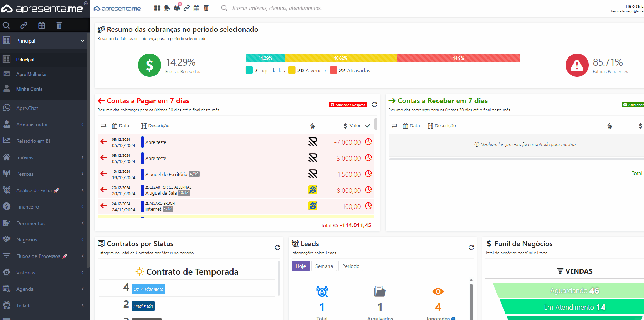Screen dimensions: 644x320
Task: Select the Em Andamento contract status badge
Action: (148, 289)
